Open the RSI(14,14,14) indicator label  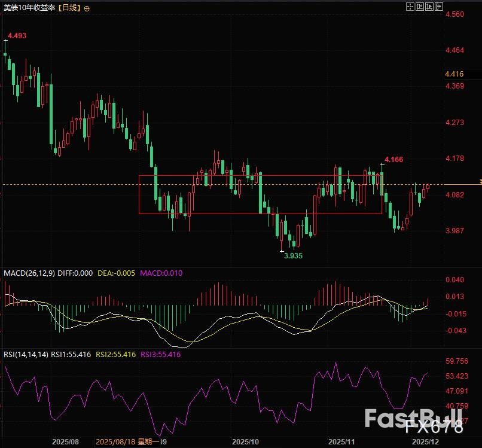[x=25, y=355]
